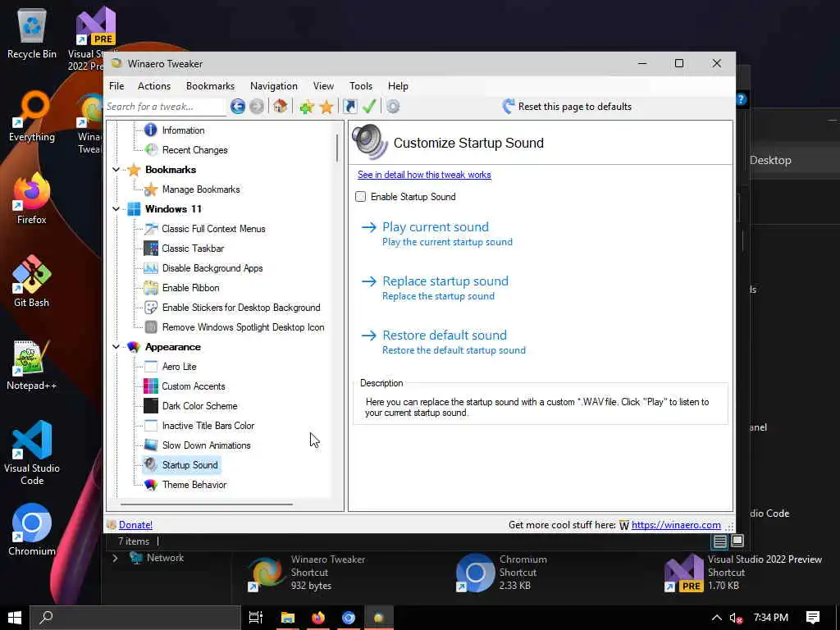The height and width of the screenshot is (630, 840).
Task: Switch File Explorer to large icons view
Action: (737, 541)
